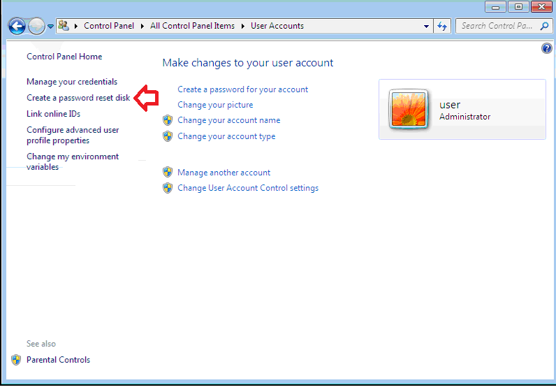556x392 pixels.
Task: Click the Forward navigation arrow button
Action: click(37, 26)
